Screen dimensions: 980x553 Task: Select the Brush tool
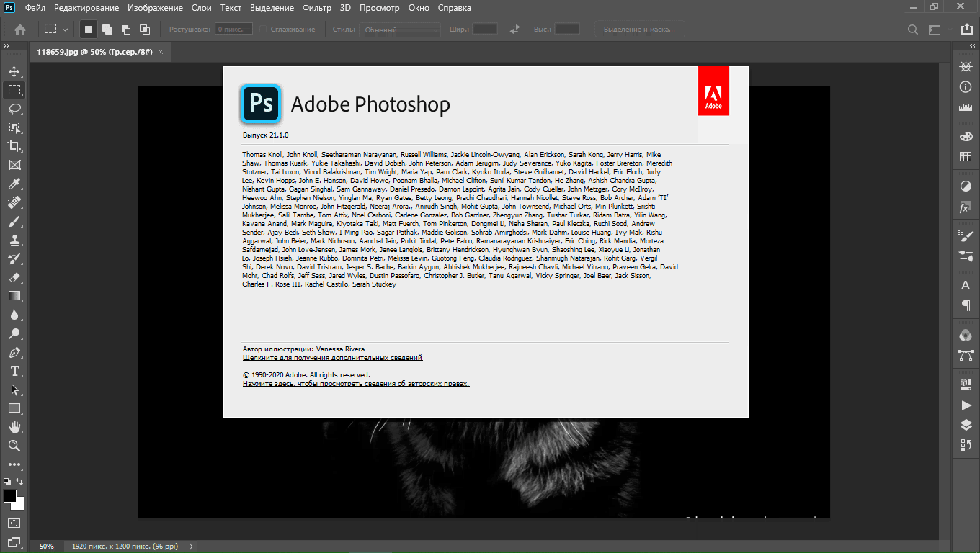tap(14, 221)
